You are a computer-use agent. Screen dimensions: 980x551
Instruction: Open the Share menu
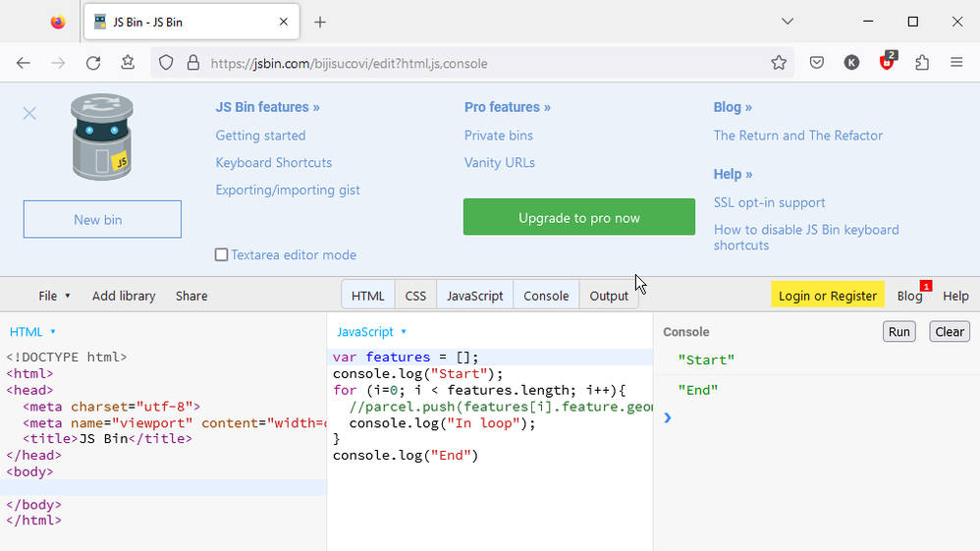(191, 296)
